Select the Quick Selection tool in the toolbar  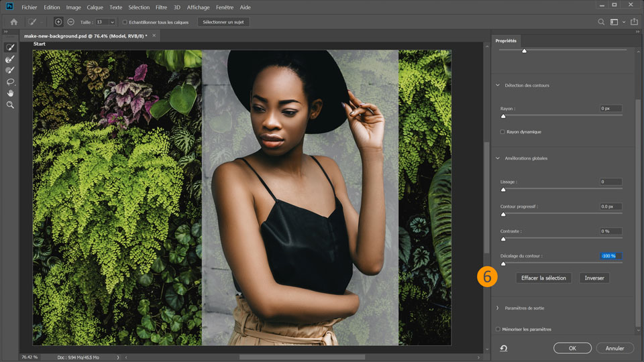(10, 47)
